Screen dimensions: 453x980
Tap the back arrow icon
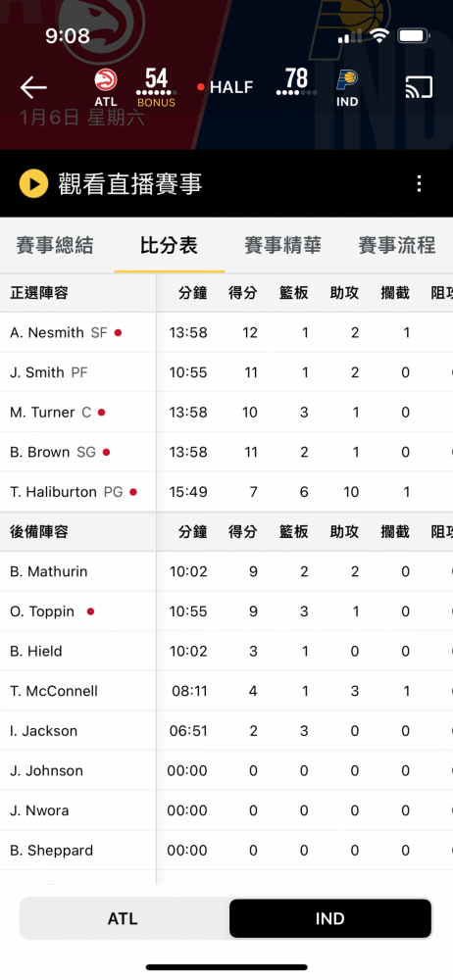pos(33,87)
